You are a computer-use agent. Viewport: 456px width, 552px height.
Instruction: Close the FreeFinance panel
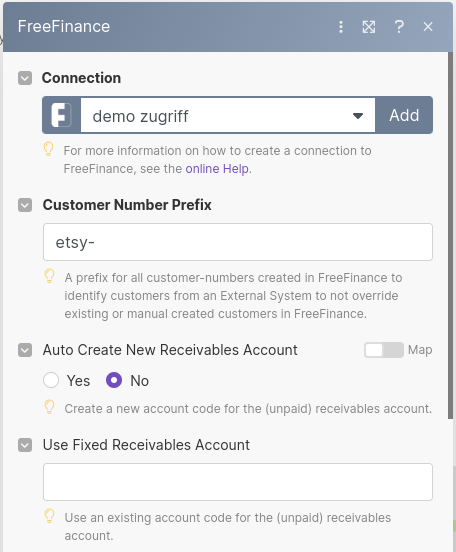point(428,27)
